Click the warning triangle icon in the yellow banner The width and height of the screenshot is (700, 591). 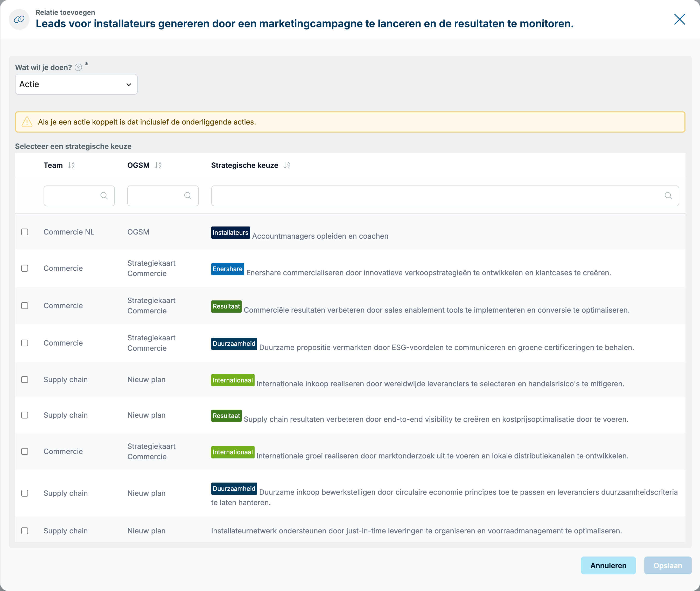27,122
